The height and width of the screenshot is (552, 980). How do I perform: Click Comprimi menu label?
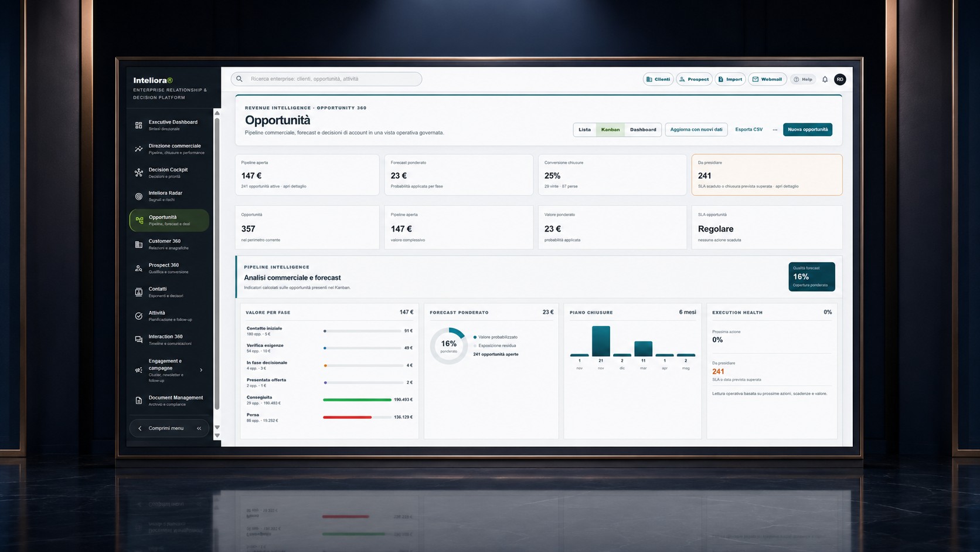[x=166, y=428]
